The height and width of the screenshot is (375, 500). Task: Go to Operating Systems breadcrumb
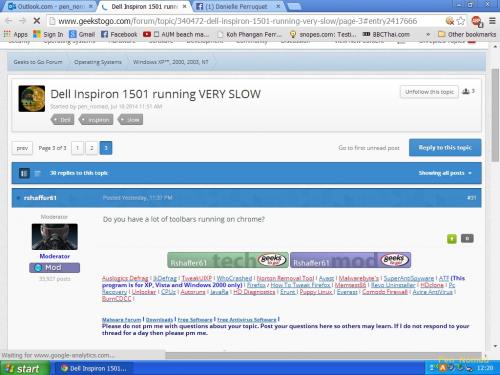pyautogui.click(x=98, y=62)
